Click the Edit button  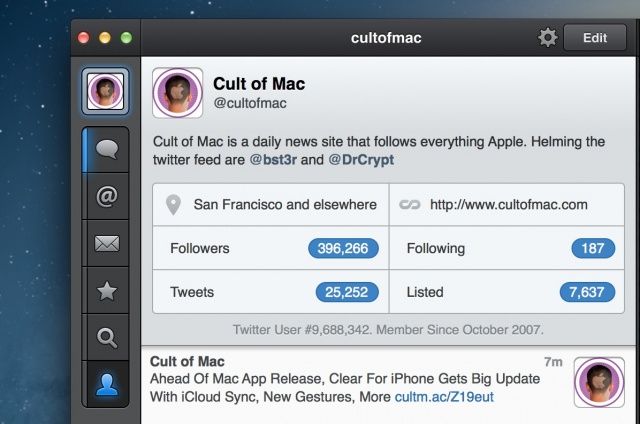click(595, 38)
